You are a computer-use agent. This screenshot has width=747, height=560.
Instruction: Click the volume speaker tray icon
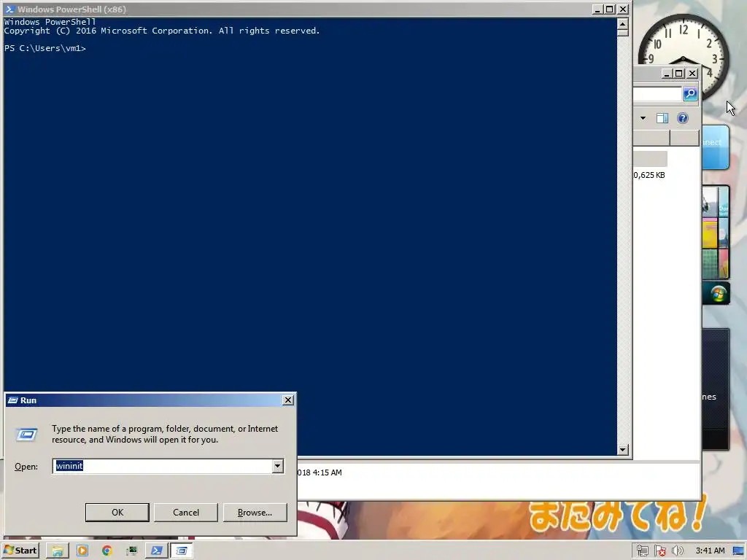677,551
